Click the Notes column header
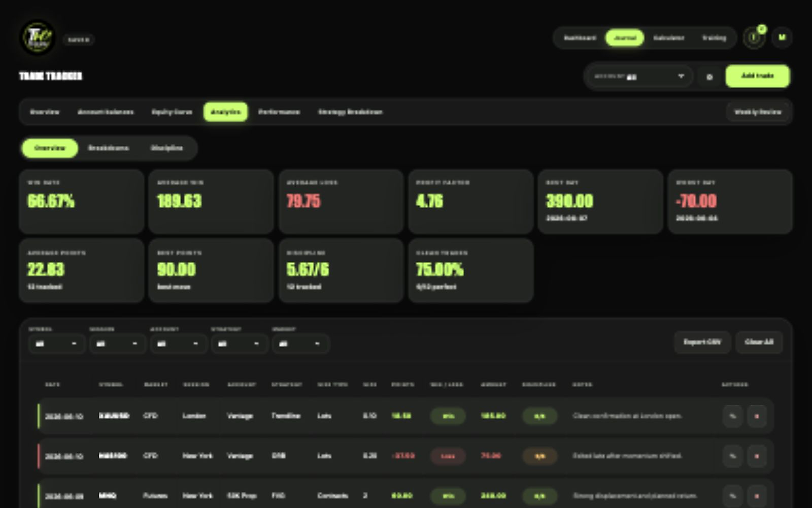The image size is (812, 508). coord(582,384)
